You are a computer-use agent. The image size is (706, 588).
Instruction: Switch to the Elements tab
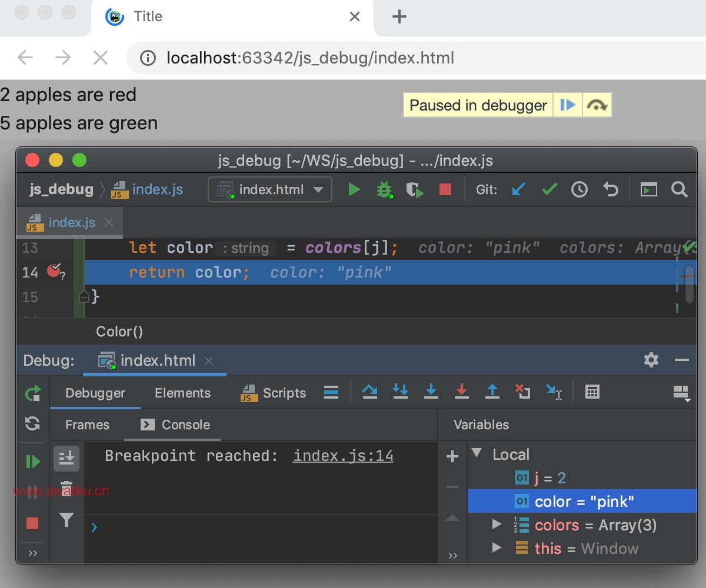point(182,393)
